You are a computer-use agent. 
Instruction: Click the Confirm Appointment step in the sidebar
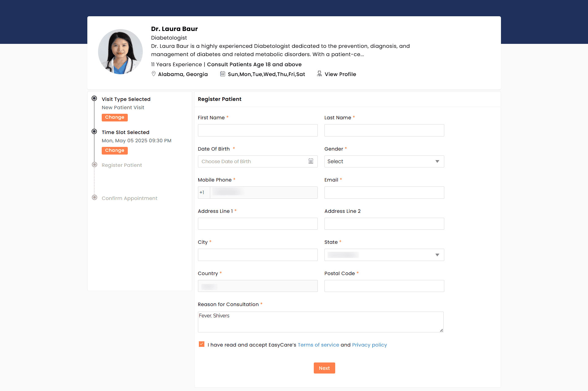pyautogui.click(x=129, y=198)
